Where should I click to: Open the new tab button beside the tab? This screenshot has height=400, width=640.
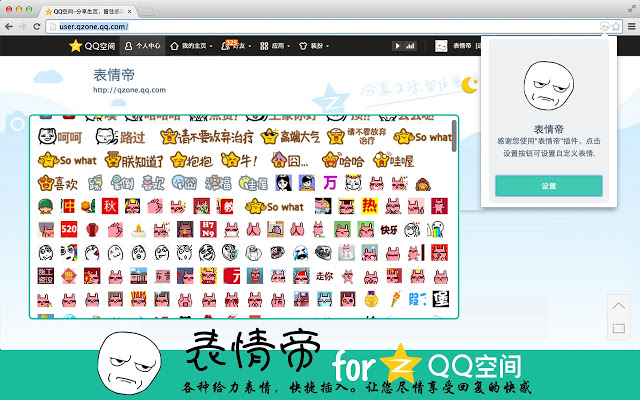point(147,12)
